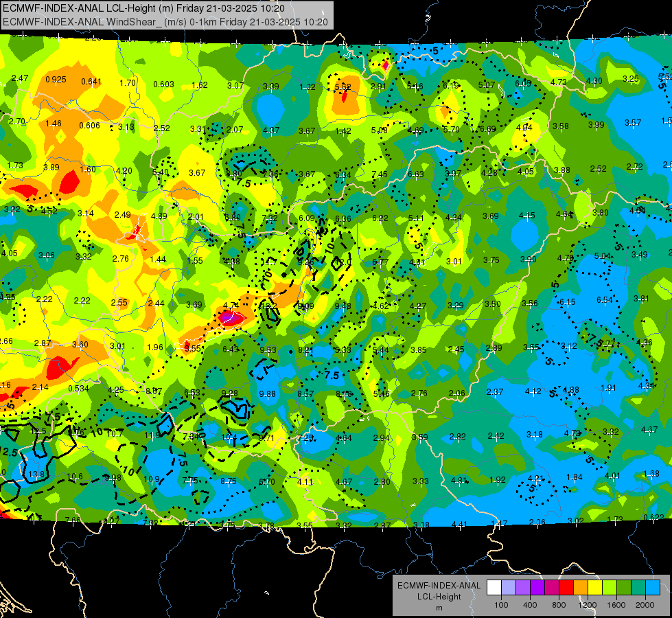This screenshot has height=618, width=672.
Task: Click the map value 0.603
Action: tap(164, 84)
